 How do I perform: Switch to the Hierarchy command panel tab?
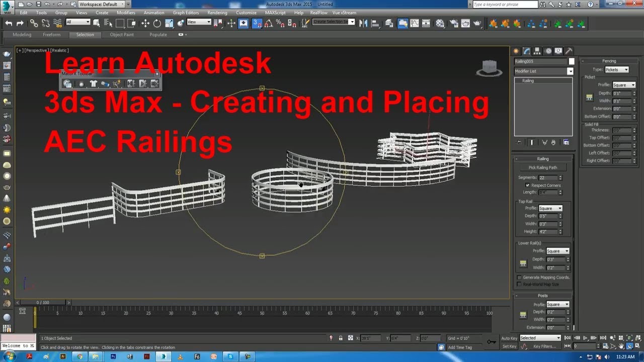click(x=537, y=51)
